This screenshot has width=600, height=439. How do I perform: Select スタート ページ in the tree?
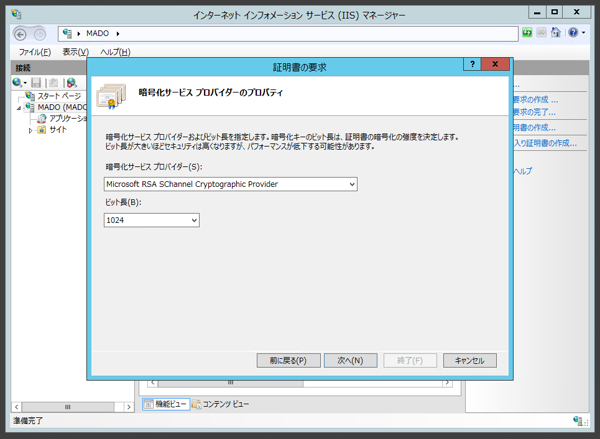(59, 96)
